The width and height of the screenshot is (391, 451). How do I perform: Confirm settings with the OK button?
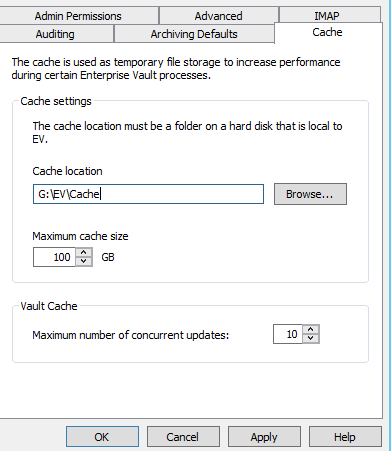pos(102,437)
